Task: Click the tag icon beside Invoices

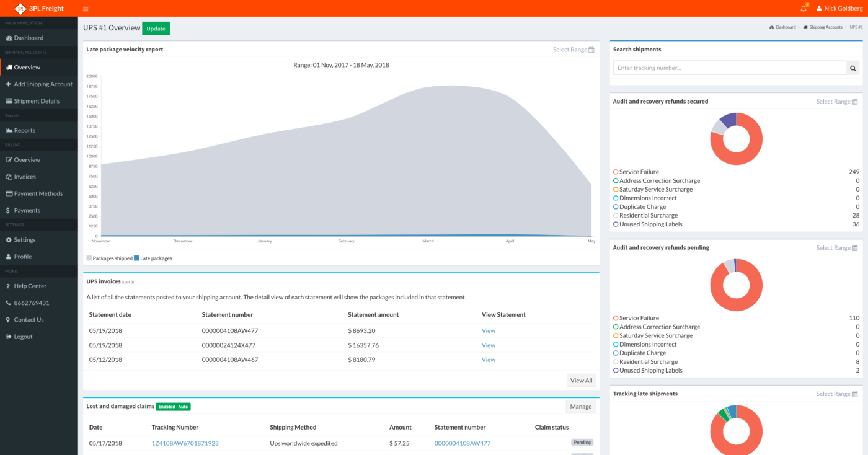Action: pyautogui.click(x=9, y=177)
